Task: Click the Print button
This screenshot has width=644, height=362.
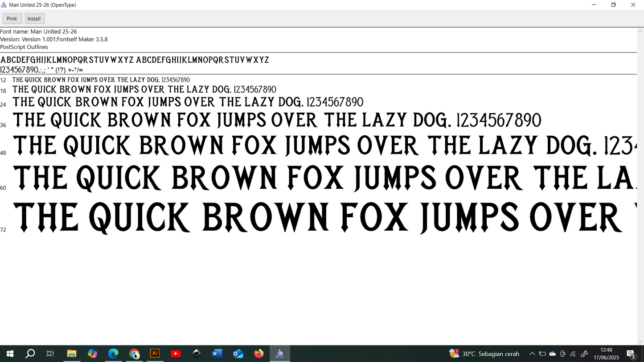Action: pyautogui.click(x=12, y=19)
